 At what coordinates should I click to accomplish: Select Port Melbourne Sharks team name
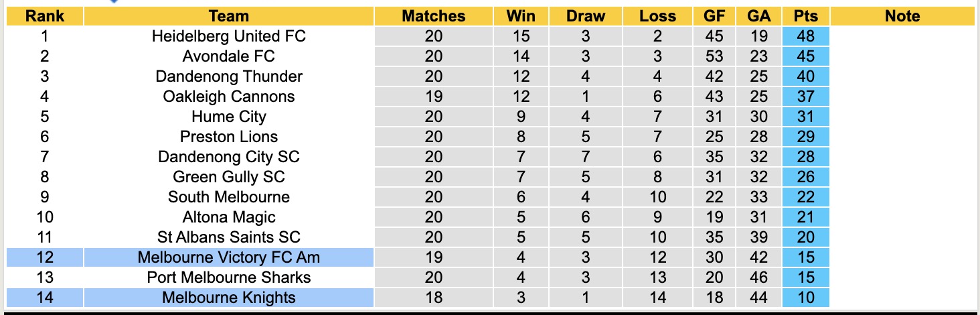click(x=228, y=277)
